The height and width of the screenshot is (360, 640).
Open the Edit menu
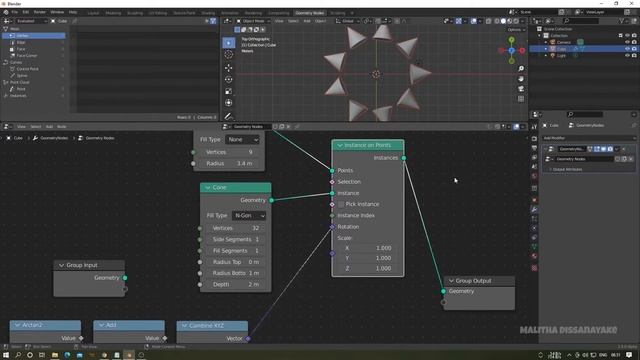(x=26, y=12)
